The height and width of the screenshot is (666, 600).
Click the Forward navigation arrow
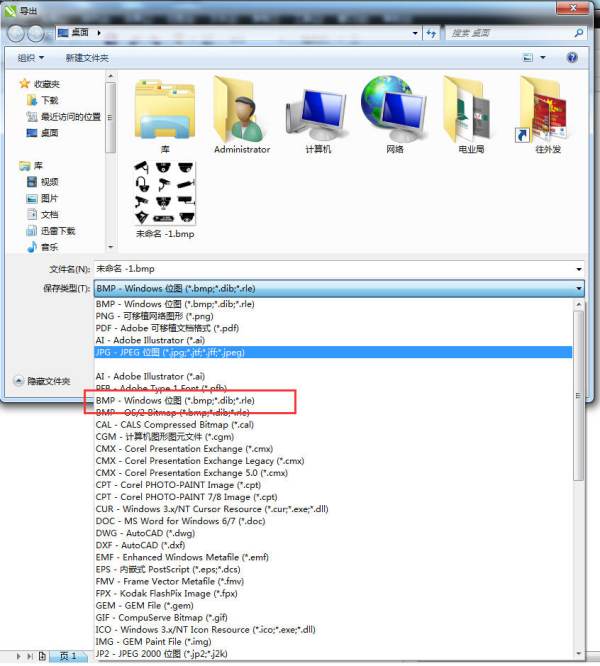click(35, 33)
